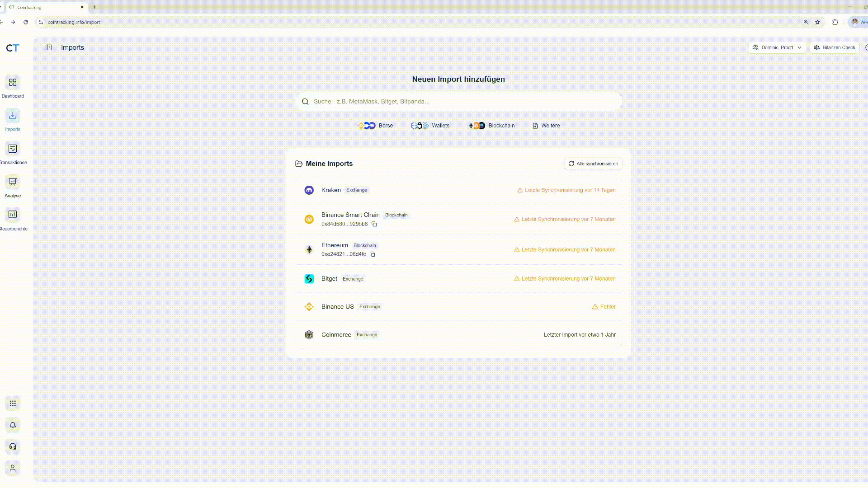Screen dimensions: 868x488
Task: Open the browser extensions puzzle icon
Action: (835, 22)
